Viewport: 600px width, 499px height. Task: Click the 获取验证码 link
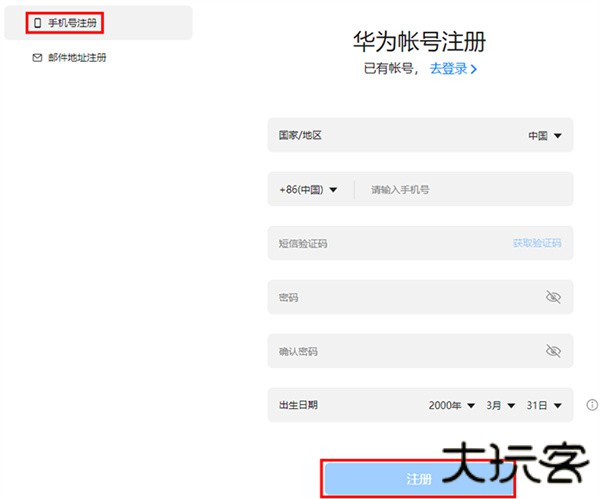(x=536, y=243)
